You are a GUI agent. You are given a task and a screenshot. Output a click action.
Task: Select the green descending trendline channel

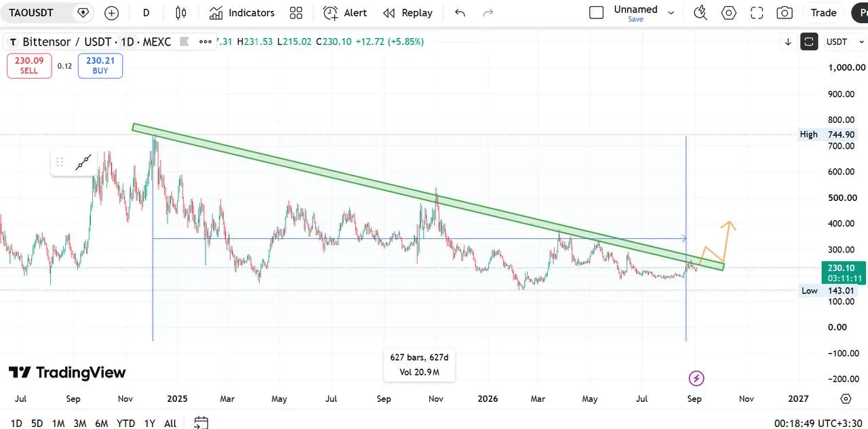427,197
